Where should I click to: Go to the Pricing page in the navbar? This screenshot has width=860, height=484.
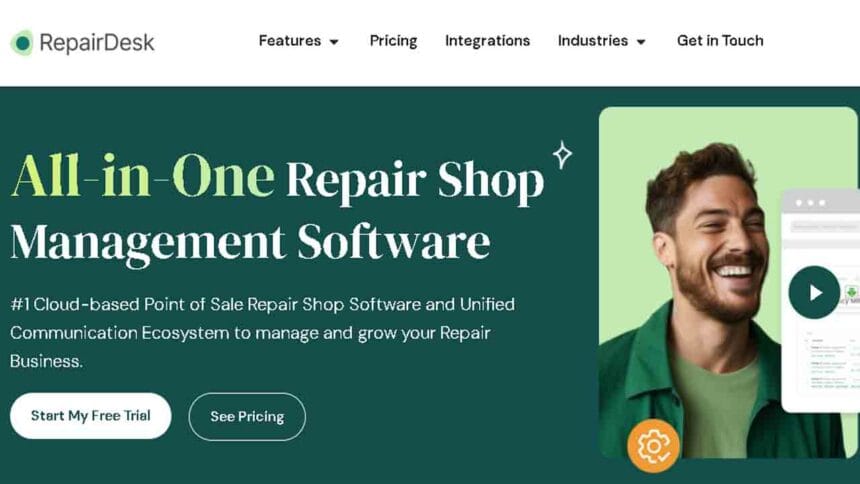point(393,41)
